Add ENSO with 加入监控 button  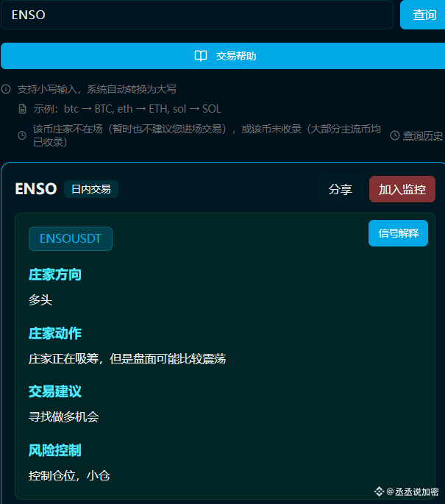[402, 189]
